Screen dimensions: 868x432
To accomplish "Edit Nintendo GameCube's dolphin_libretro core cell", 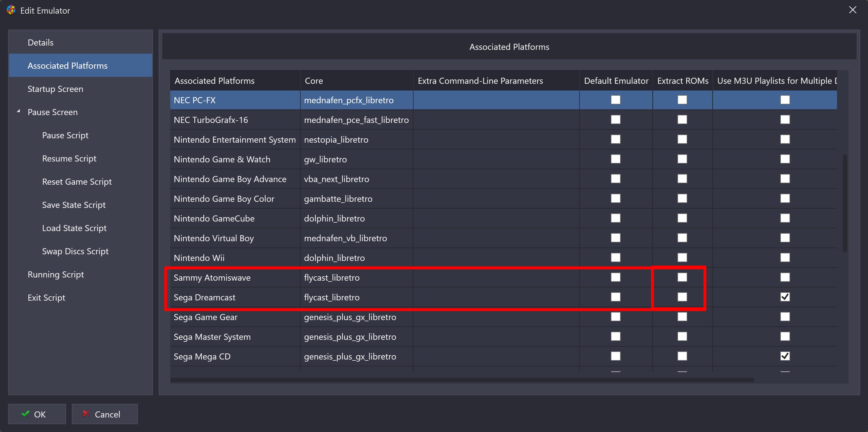I will (x=357, y=219).
